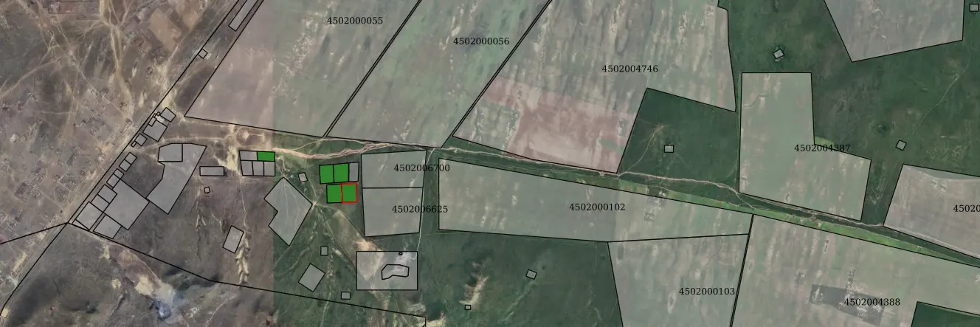Click parcel label 4502006700

coord(421,168)
